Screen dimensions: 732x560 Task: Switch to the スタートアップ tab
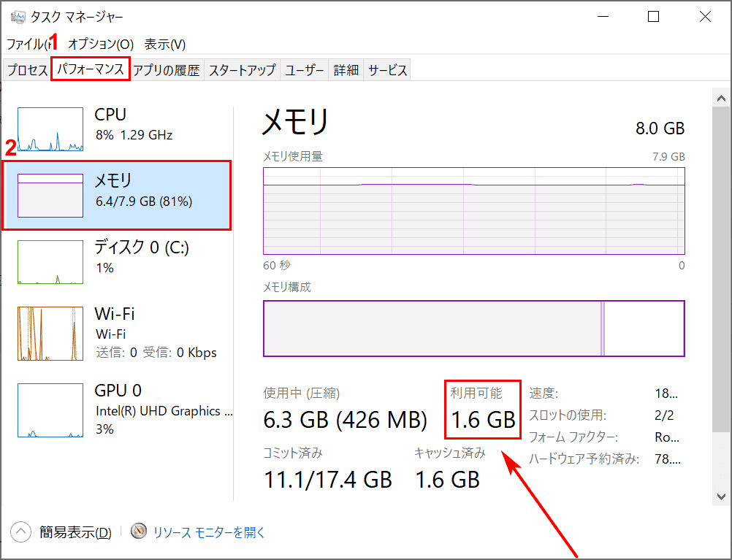pyautogui.click(x=242, y=70)
